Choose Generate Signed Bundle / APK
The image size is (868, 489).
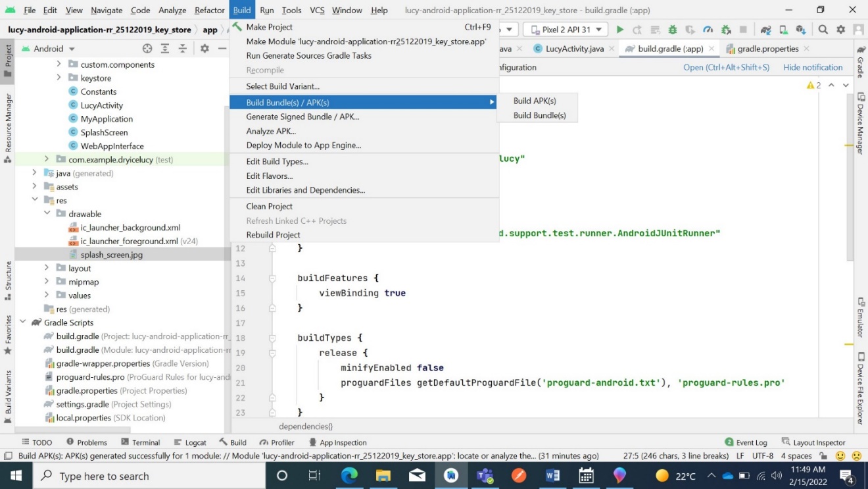(302, 116)
